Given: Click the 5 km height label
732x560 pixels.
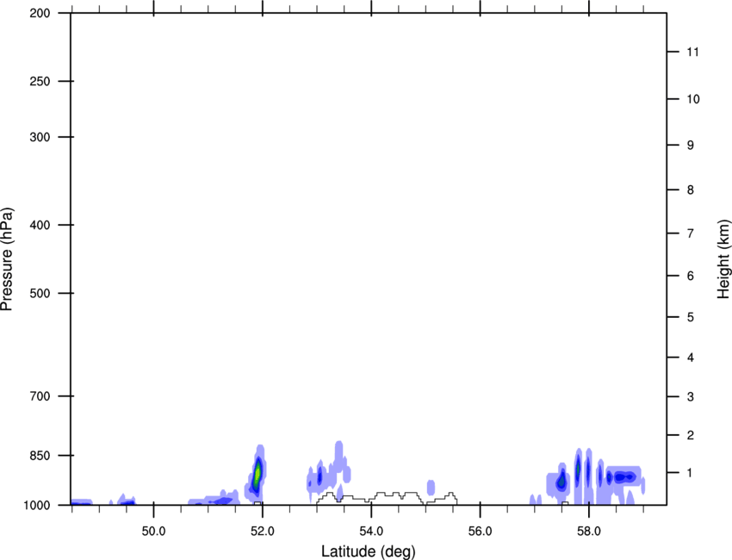Looking at the screenshot, I should coord(691,317).
